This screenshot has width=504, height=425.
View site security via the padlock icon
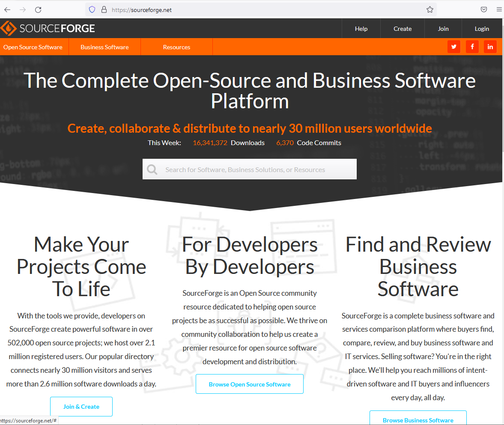tap(104, 9)
